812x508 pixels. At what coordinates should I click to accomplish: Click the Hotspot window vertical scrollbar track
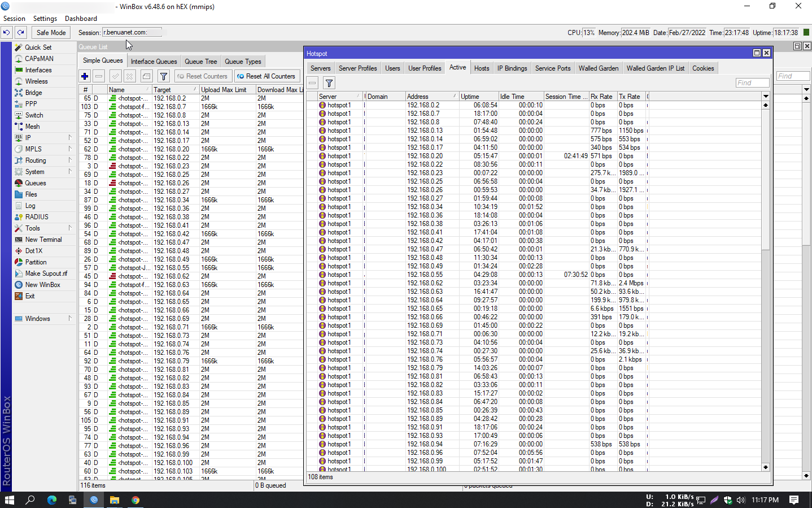766,356
